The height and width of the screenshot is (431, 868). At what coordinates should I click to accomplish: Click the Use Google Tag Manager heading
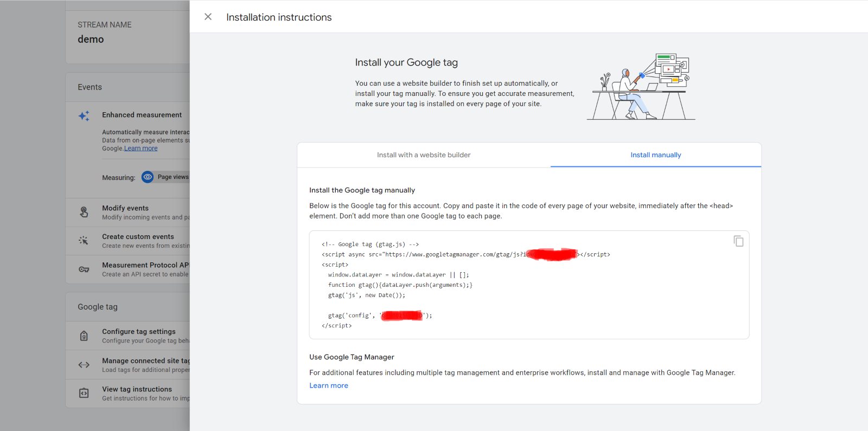[352, 357]
